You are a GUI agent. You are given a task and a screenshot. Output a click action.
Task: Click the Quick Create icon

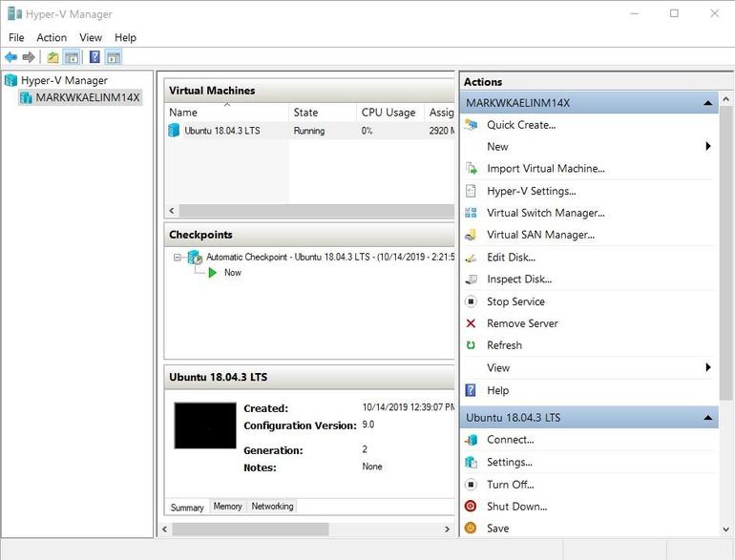472,125
